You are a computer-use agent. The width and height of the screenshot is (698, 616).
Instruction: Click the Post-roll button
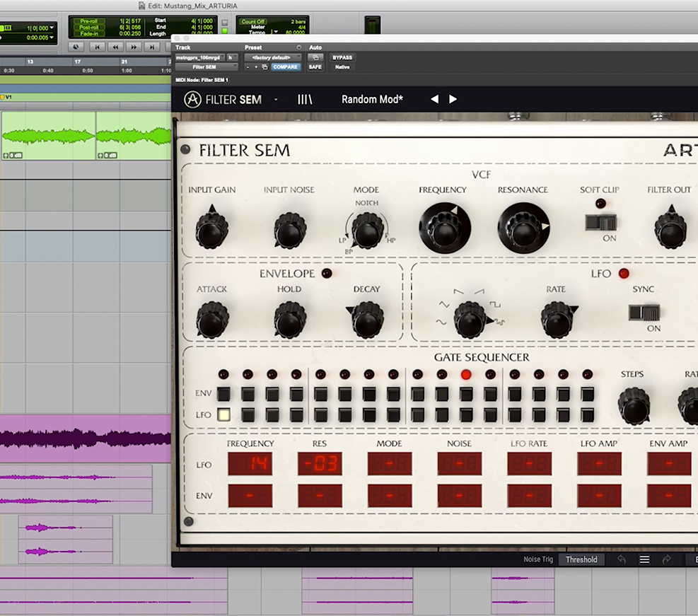coord(89,27)
